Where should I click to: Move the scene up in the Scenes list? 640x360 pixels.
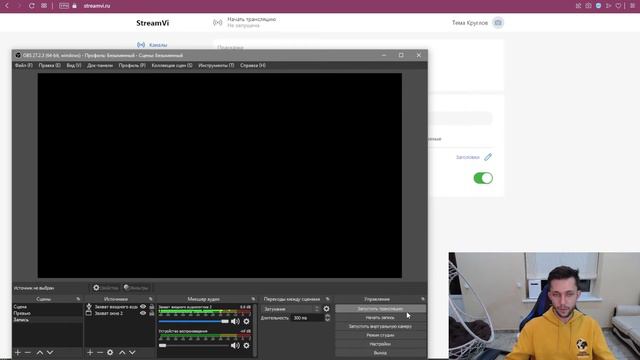(40, 352)
